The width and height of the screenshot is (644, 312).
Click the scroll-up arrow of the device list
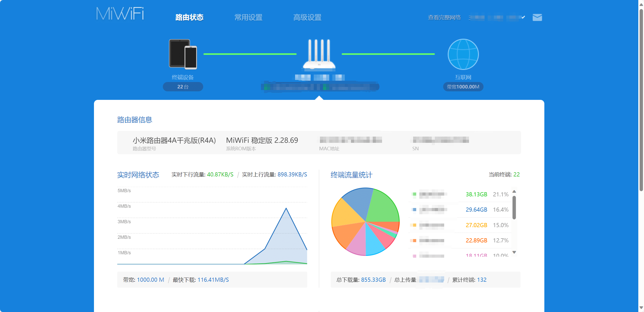(514, 191)
